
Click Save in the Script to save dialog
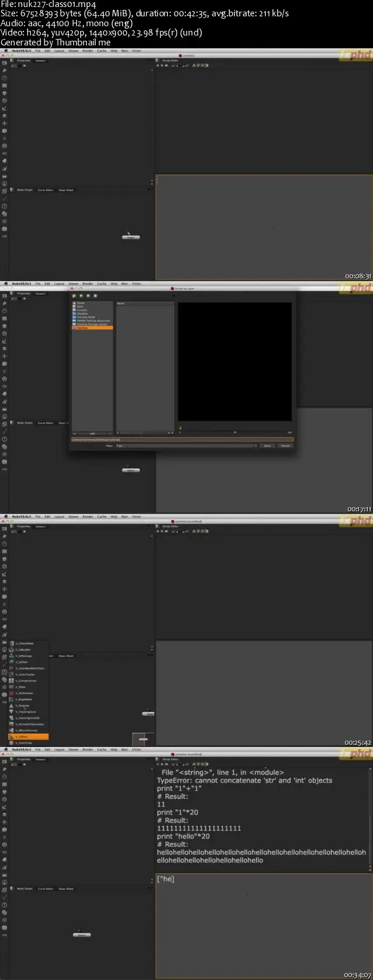267,445
